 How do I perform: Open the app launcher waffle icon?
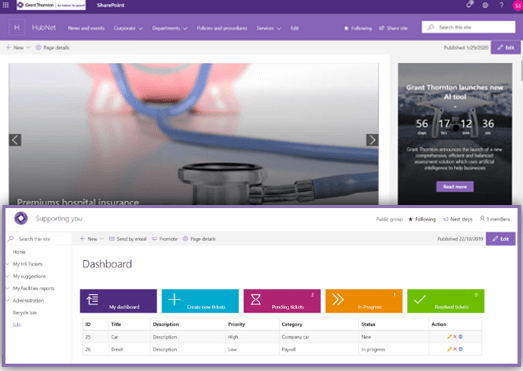(x=6, y=5)
